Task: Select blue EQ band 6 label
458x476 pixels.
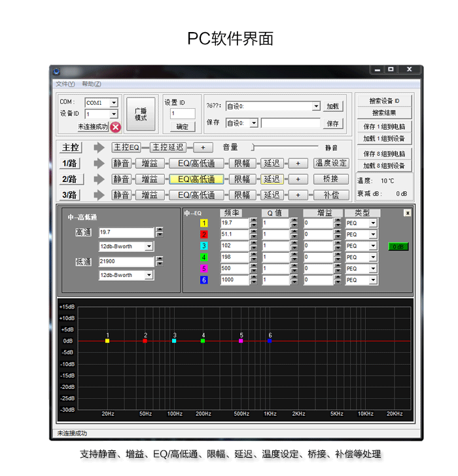Action: point(204,280)
